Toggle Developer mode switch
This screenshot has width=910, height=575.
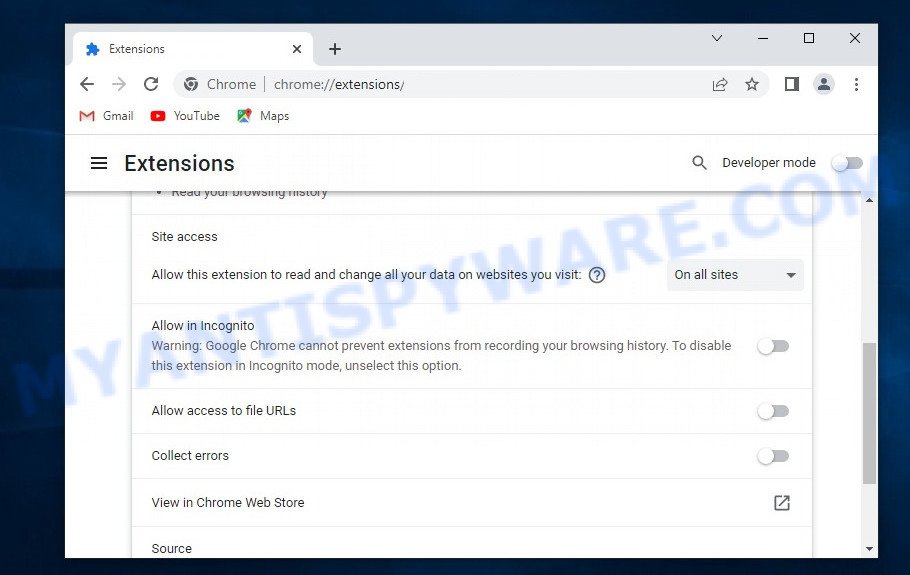pyautogui.click(x=847, y=163)
